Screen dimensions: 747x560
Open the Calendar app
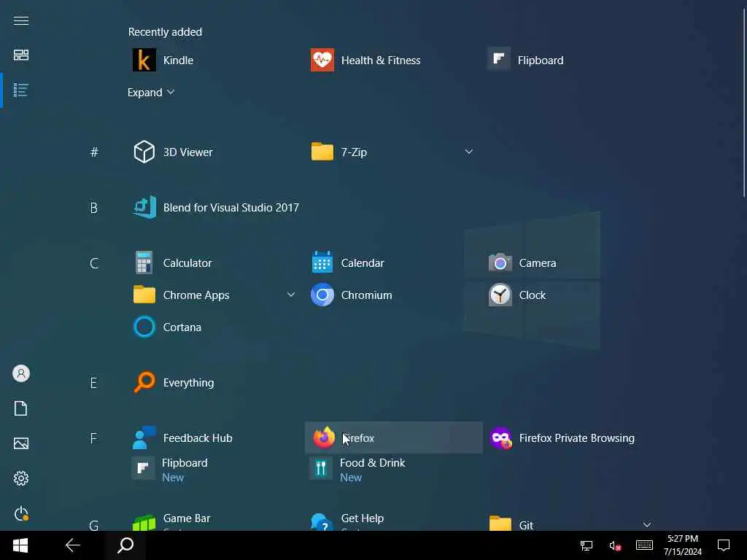tap(347, 262)
